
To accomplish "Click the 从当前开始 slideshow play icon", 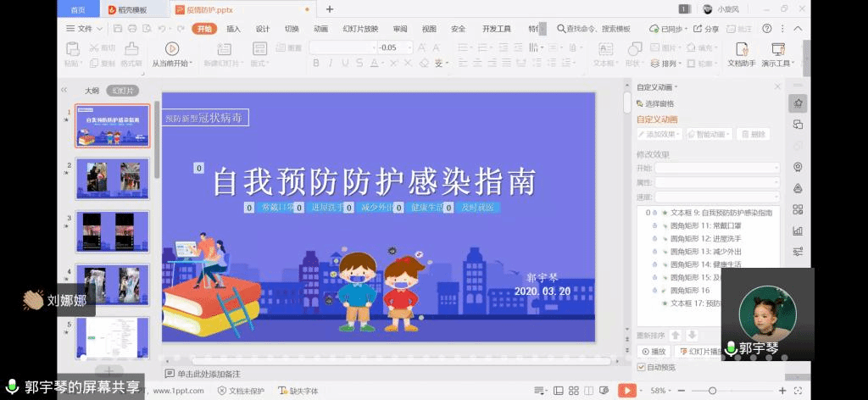I will (x=172, y=48).
